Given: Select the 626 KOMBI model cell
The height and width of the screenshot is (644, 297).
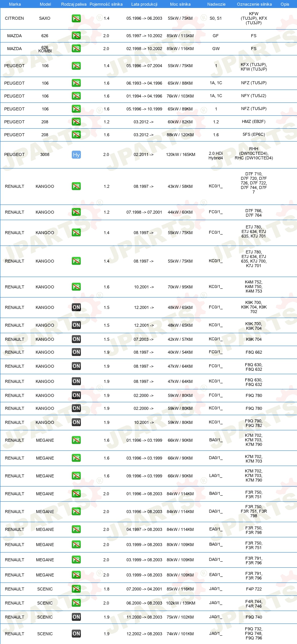Looking at the screenshot, I should [45, 49].
